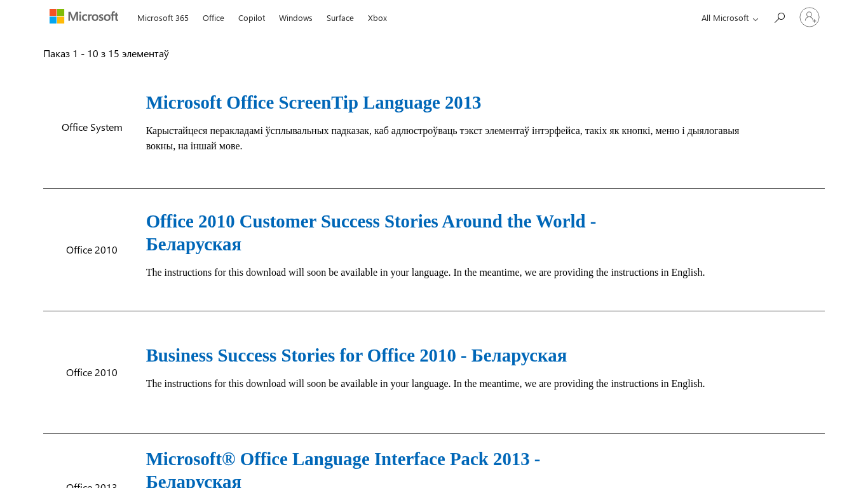Open the Surface navigation link
This screenshot has width=868, height=488.
[340, 18]
